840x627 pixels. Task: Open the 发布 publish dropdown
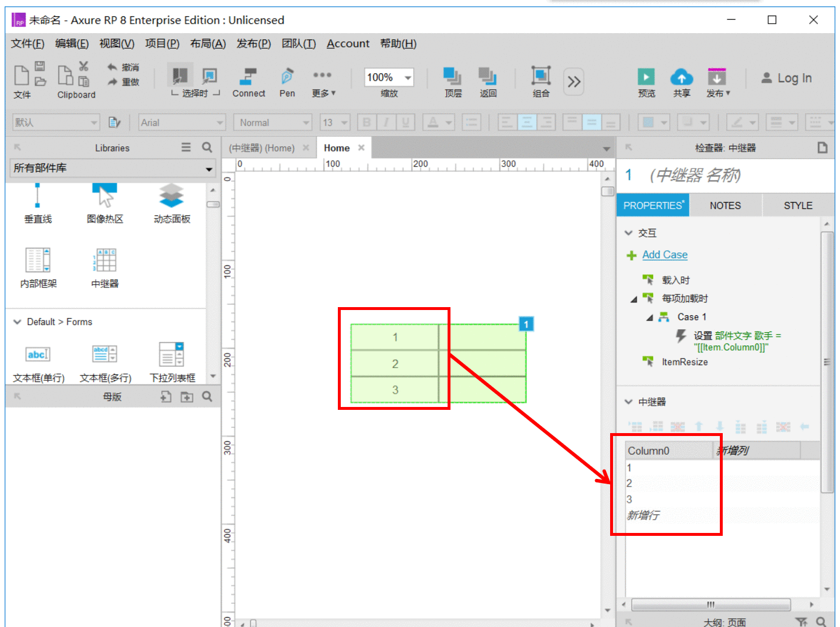[x=718, y=82]
